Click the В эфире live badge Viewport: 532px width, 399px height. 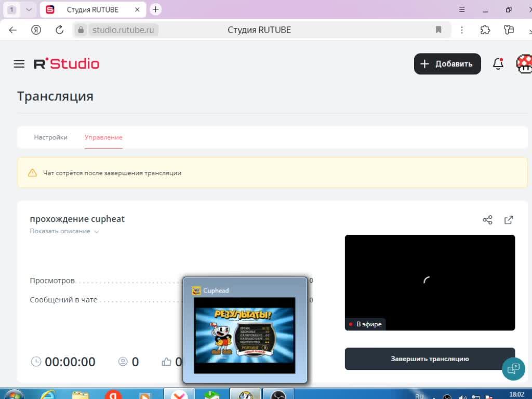(x=366, y=324)
